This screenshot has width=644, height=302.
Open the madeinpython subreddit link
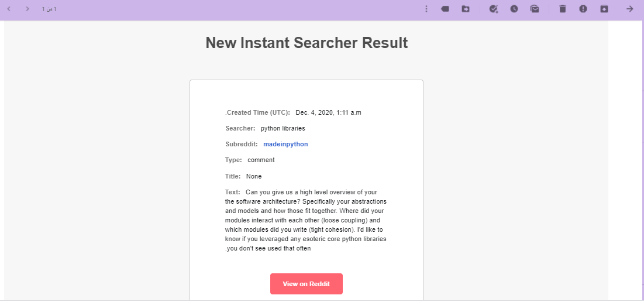(285, 144)
